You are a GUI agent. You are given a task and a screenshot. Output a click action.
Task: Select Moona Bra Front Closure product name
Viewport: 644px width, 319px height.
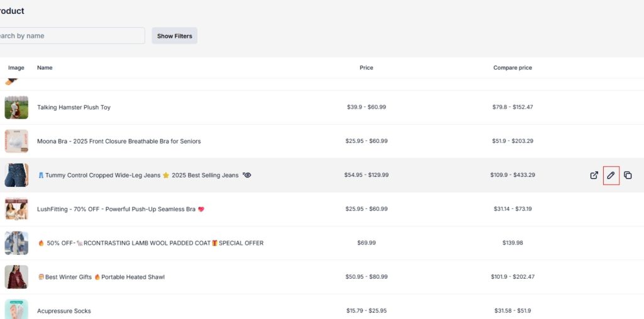point(119,142)
